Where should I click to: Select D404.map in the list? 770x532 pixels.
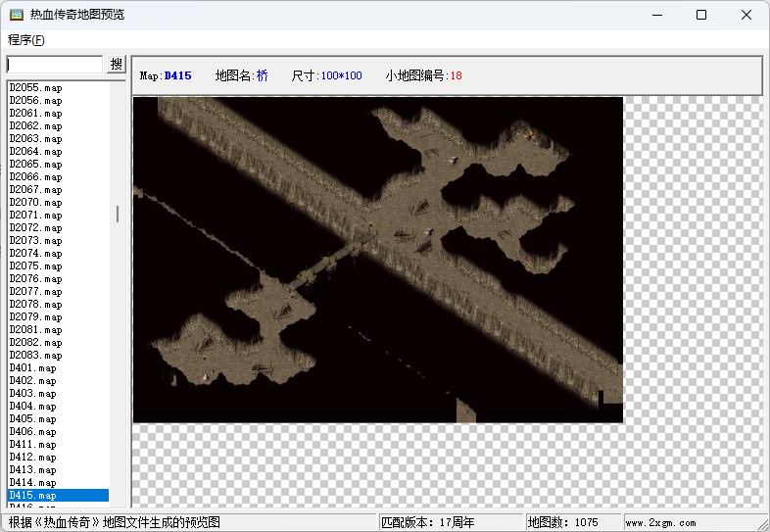(x=58, y=407)
